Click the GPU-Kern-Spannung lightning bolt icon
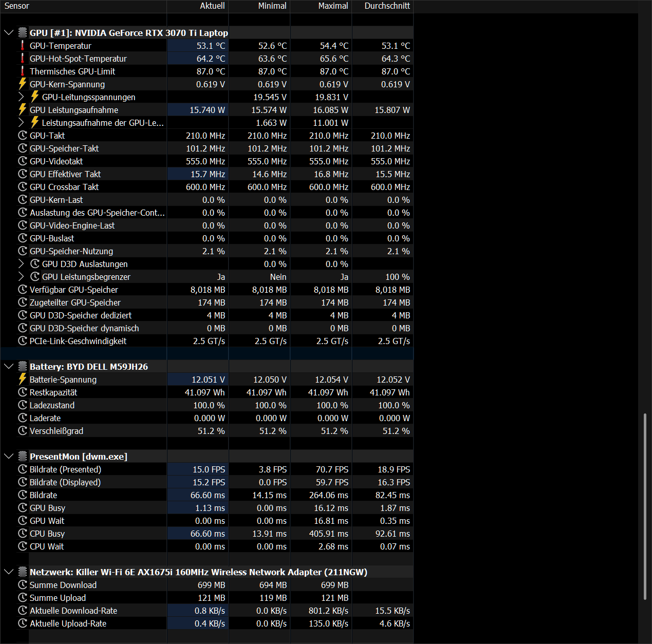This screenshot has width=652, height=644. 23,84
